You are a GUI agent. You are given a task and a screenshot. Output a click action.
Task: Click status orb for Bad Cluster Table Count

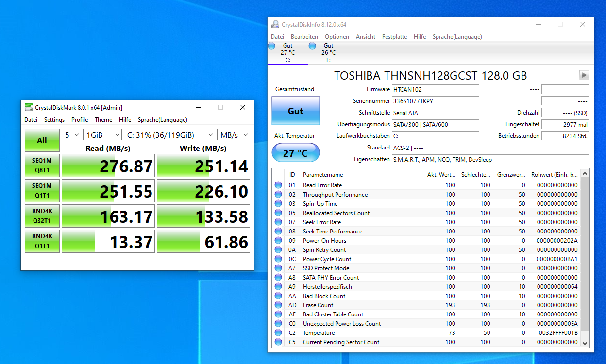click(x=278, y=314)
